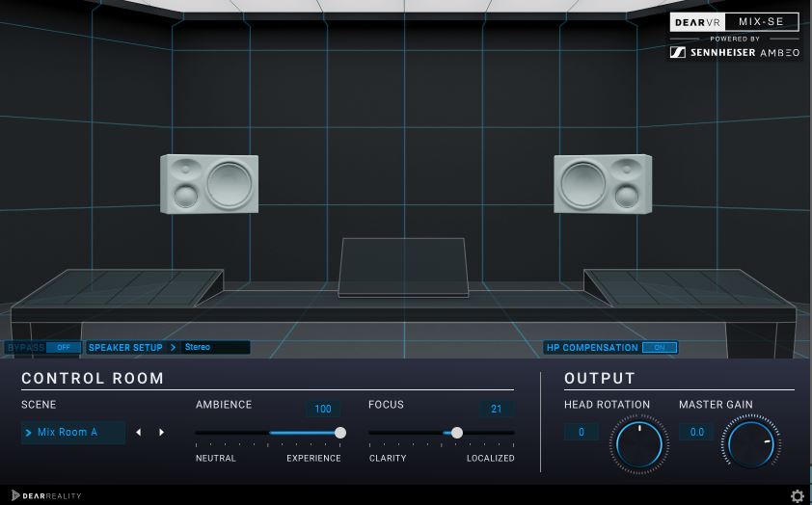Click the Focus slider handle

(457, 433)
